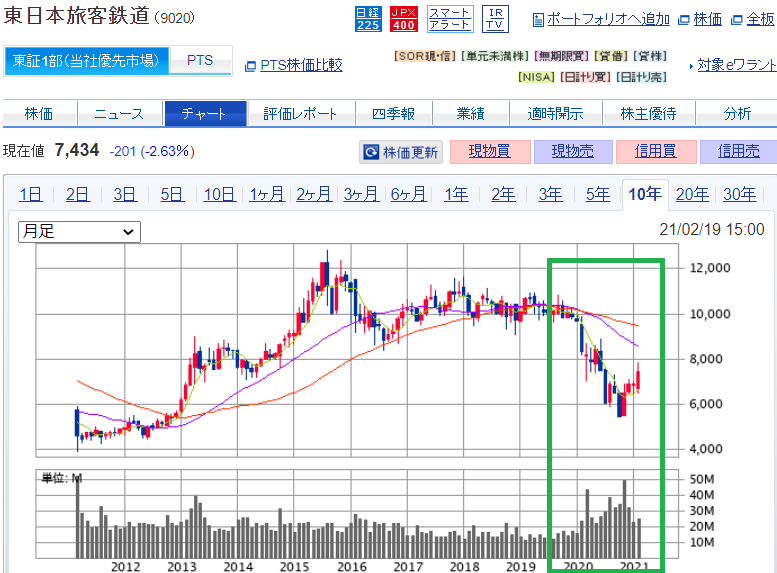Click the JPX400 red badge icon
777x573 pixels.
coord(404,19)
